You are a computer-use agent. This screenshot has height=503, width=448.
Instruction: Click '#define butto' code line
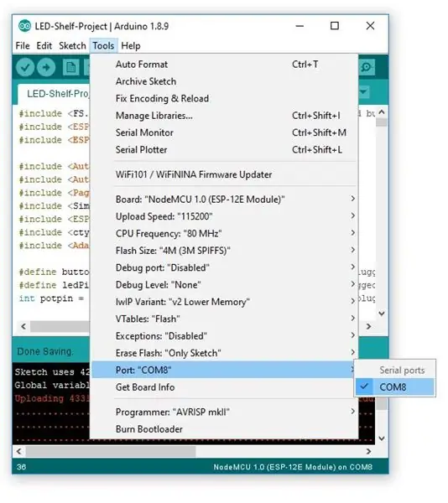point(54,272)
